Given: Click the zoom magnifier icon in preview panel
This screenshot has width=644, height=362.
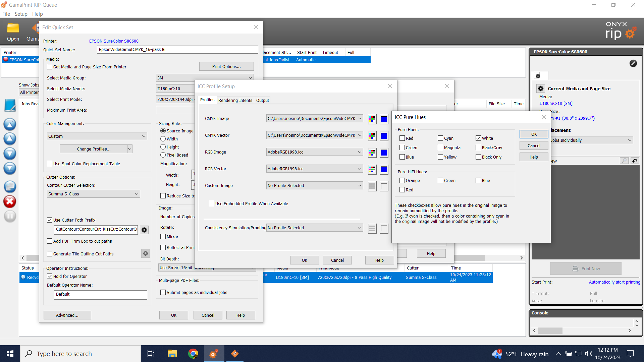Looking at the screenshot, I should (x=624, y=161).
